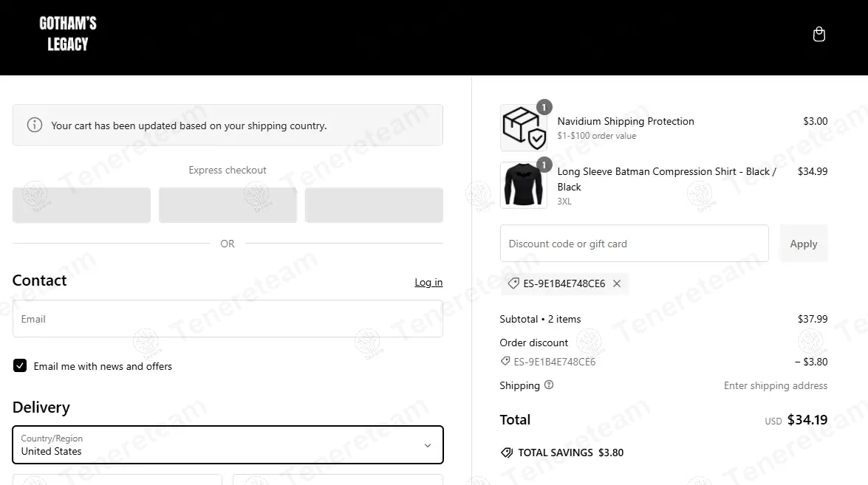This screenshot has width=868, height=485.
Task: Open the shopping bag cart icon
Action: [x=819, y=35]
